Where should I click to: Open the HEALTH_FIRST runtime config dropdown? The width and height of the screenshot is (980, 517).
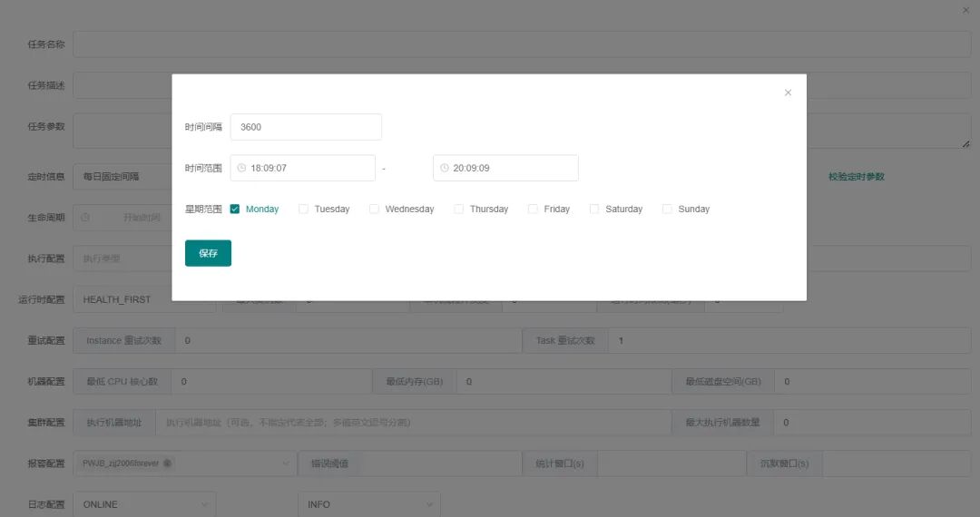coord(144,299)
